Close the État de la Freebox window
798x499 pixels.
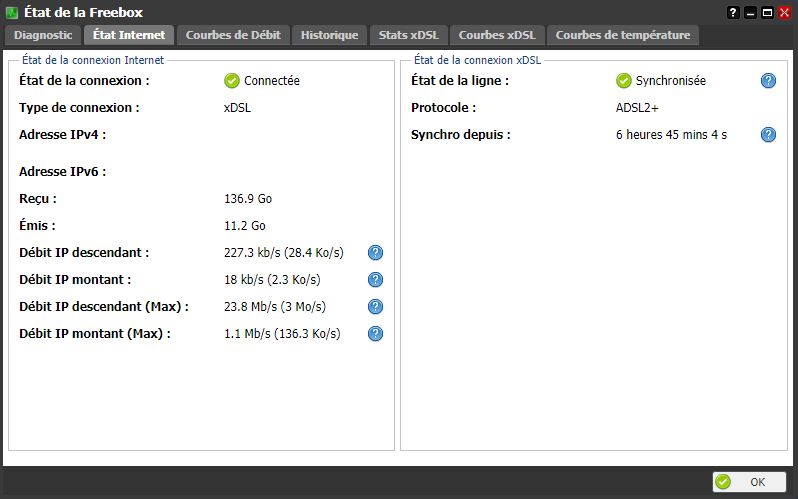point(784,12)
